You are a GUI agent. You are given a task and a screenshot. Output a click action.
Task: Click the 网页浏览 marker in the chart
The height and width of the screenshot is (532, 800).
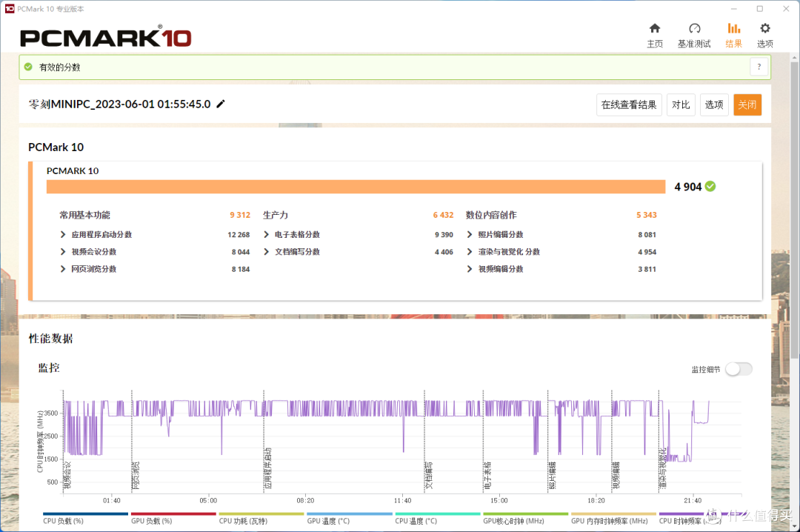[136, 476]
